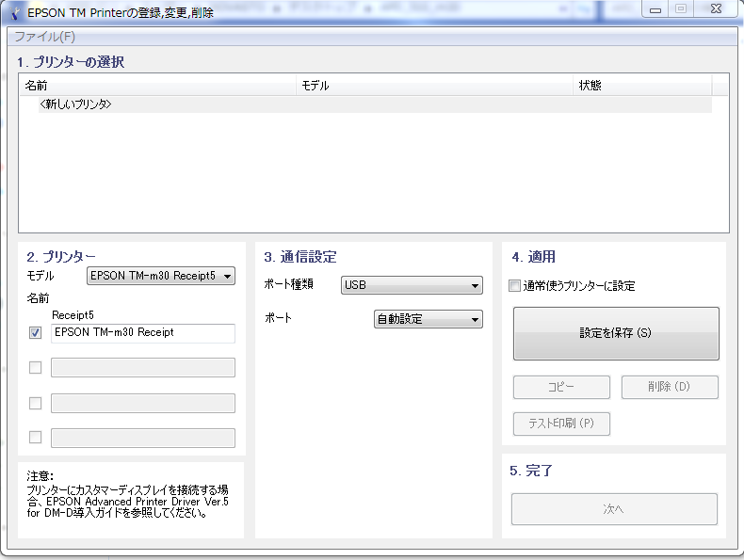Click the EPSON TM Printer title bar icon
Image resolution: width=744 pixels, height=560 pixels.
point(15,13)
